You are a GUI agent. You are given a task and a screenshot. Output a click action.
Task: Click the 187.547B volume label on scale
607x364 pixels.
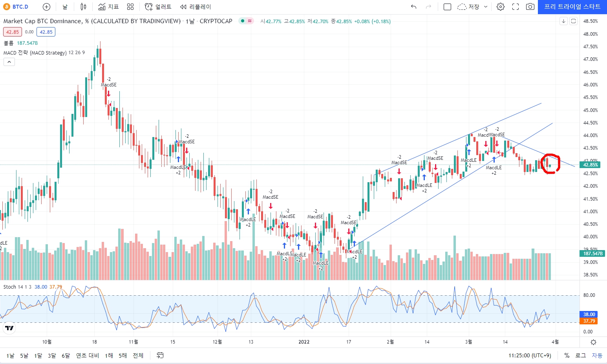click(x=592, y=254)
